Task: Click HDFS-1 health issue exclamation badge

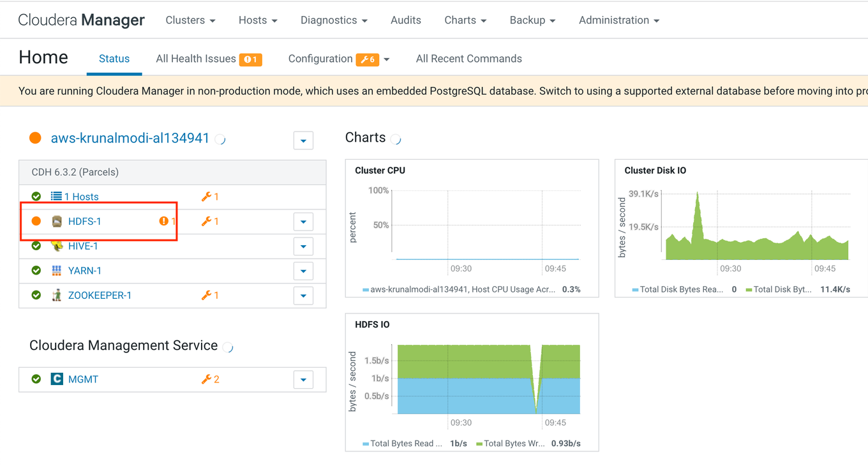Action: (x=164, y=222)
